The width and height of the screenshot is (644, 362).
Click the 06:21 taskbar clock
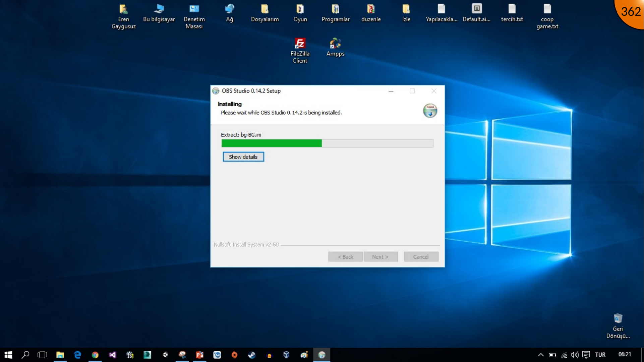(x=625, y=354)
